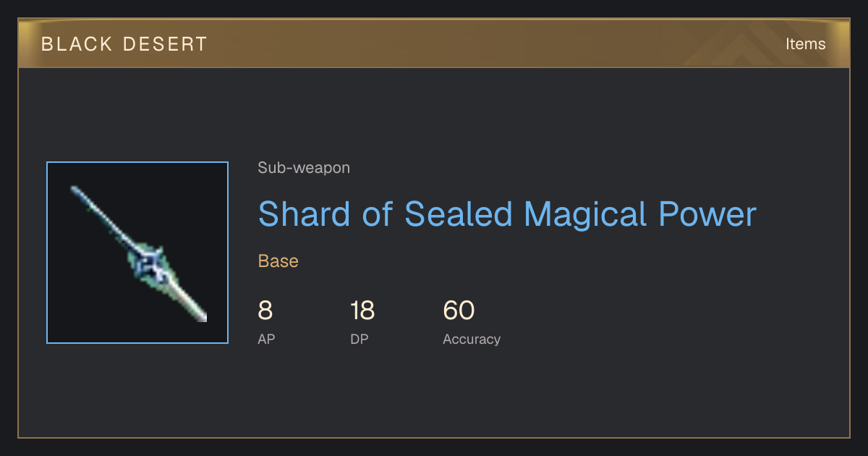Click the Accuracy value 60
The height and width of the screenshot is (456, 868).
(459, 311)
